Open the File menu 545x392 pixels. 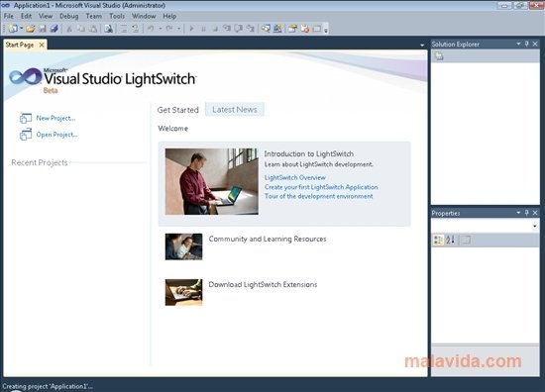coord(8,16)
